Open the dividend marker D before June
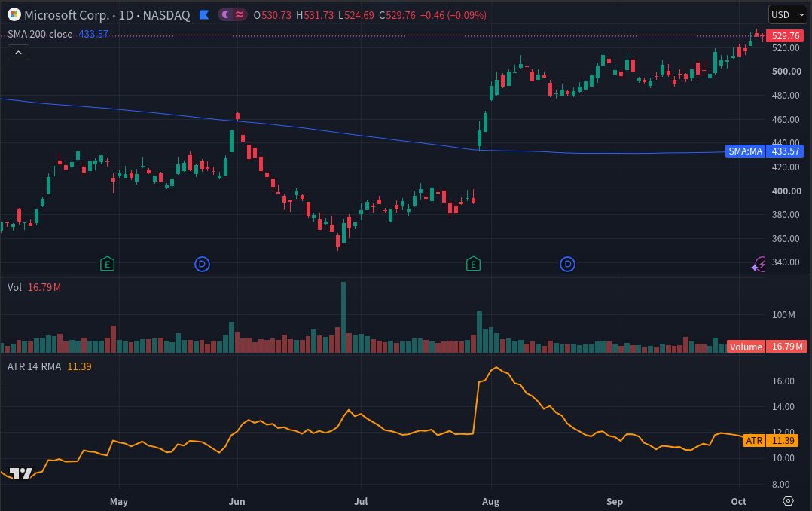This screenshot has height=511, width=812. coord(202,265)
